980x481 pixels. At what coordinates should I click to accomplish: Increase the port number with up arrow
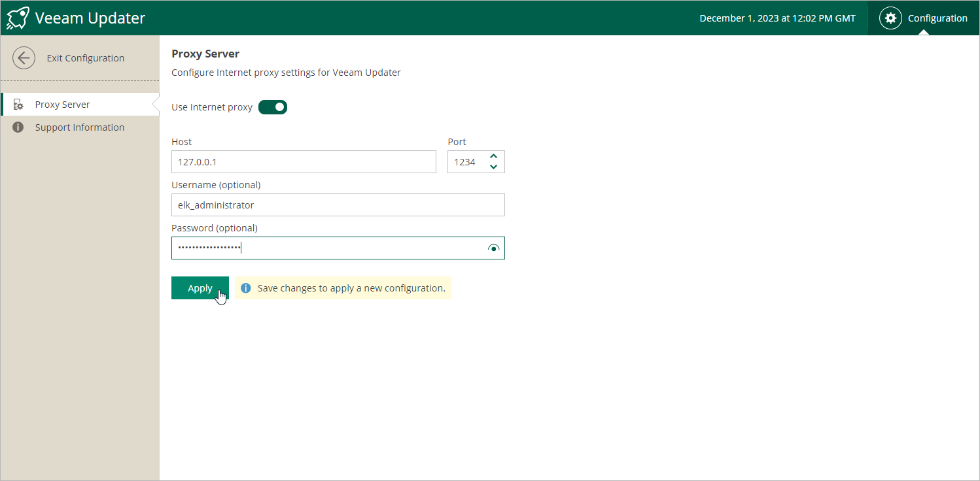click(x=493, y=157)
